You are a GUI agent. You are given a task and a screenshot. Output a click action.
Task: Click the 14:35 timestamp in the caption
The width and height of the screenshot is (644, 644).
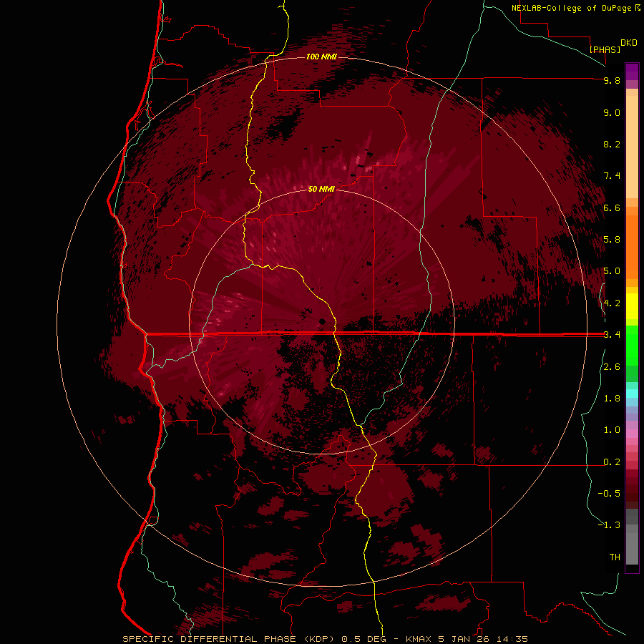pos(512,639)
